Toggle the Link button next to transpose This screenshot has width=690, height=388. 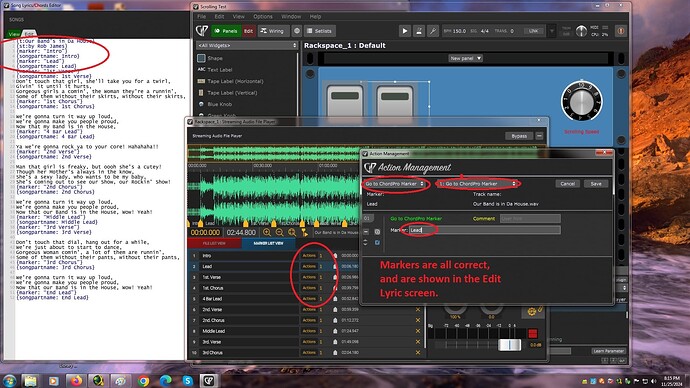533,31
